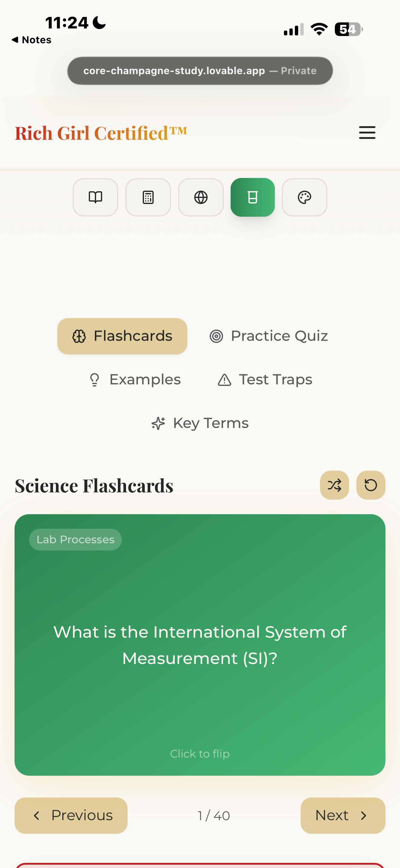Select the calculator math subject icon

tap(148, 197)
